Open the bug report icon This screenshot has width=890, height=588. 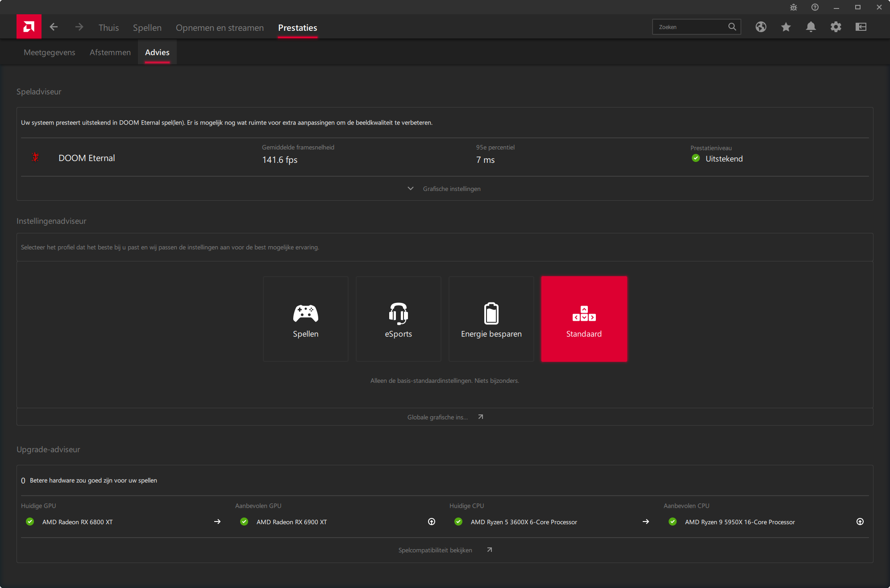click(x=793, y=7)
